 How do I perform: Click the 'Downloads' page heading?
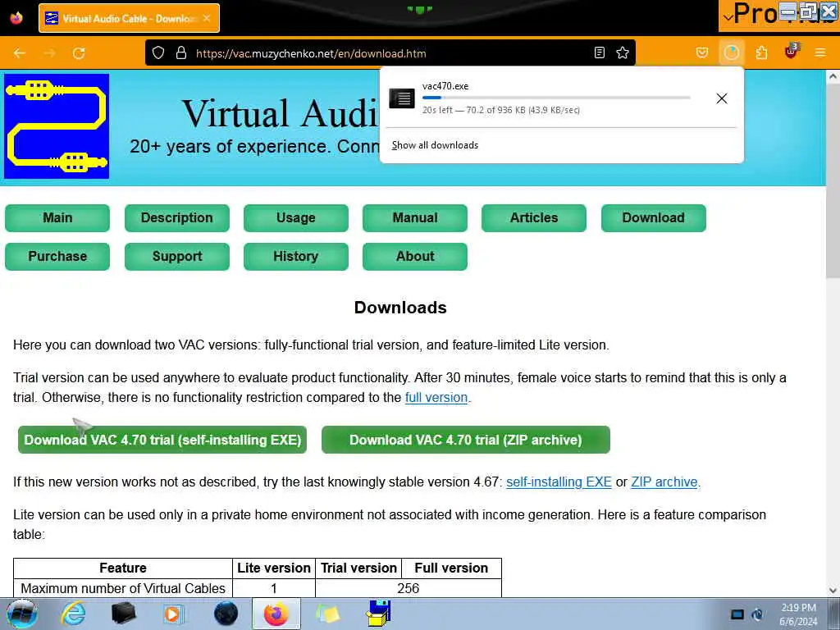(x=400, y=308)
